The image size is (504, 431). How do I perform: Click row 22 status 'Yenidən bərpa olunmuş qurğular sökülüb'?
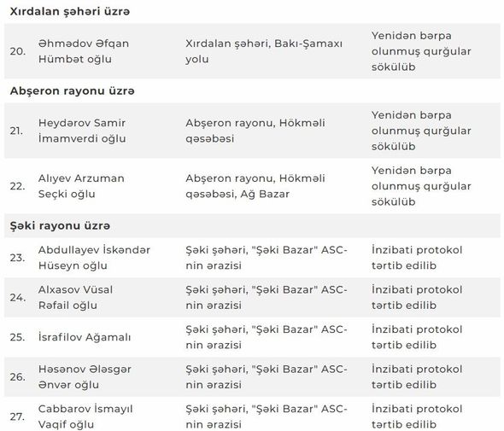pyautogui.click(x=421, y=186)
